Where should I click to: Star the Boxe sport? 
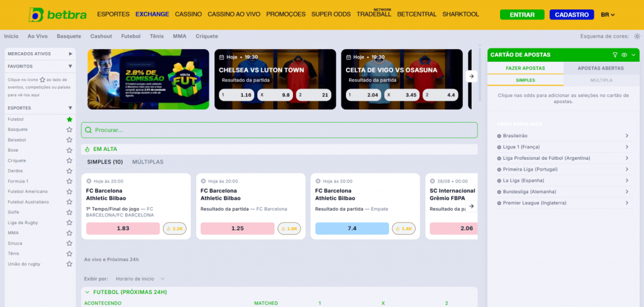pos(69,150)
